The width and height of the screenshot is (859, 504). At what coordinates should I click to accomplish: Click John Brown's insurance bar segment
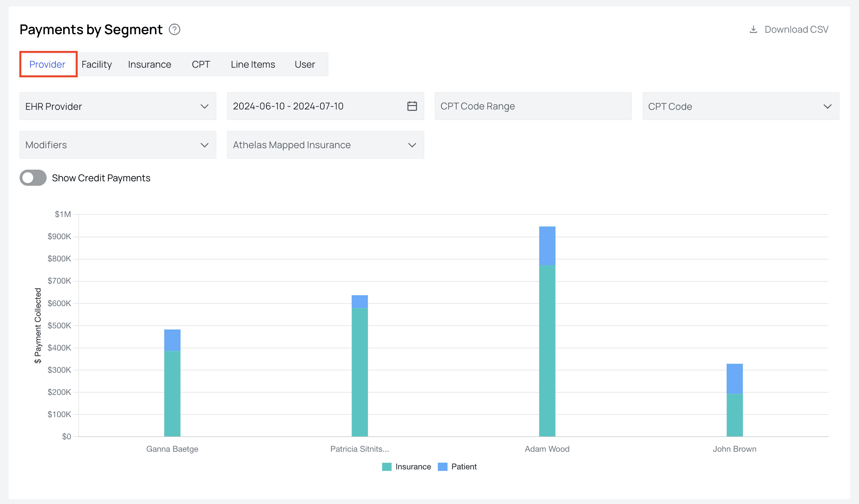[x=735, y=415]
